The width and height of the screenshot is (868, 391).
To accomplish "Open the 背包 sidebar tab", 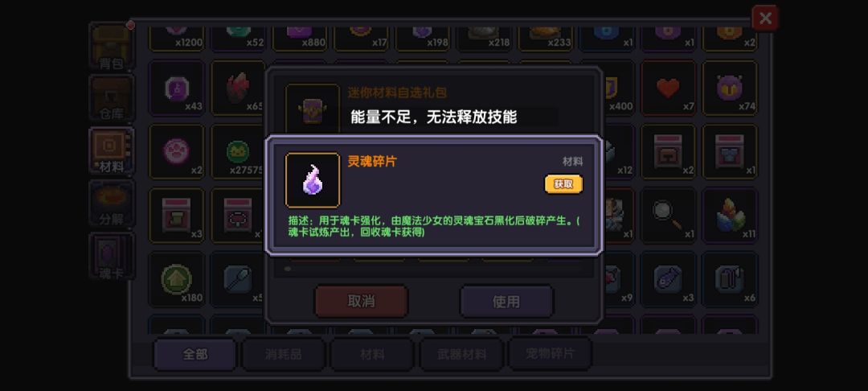I will coord(111,47).
